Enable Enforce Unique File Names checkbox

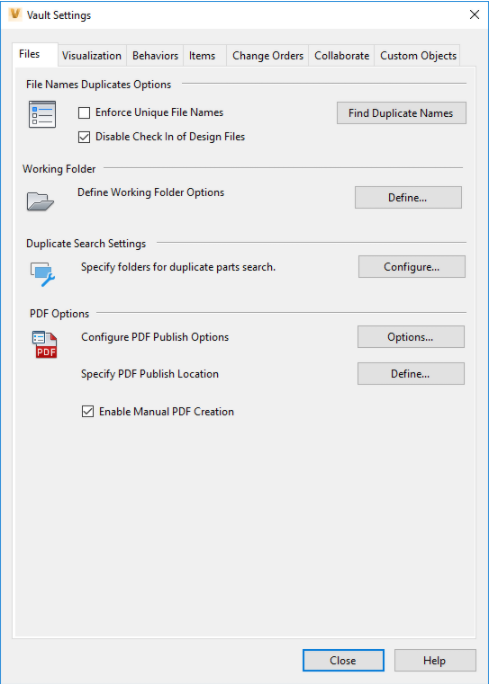click(84, 113)
